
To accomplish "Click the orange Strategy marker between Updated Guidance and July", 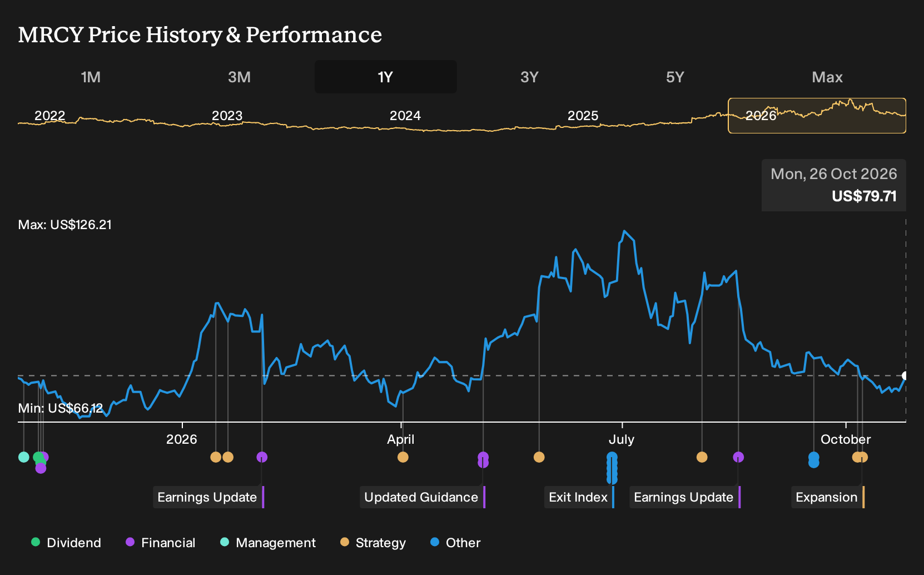I will click(539, 457).
